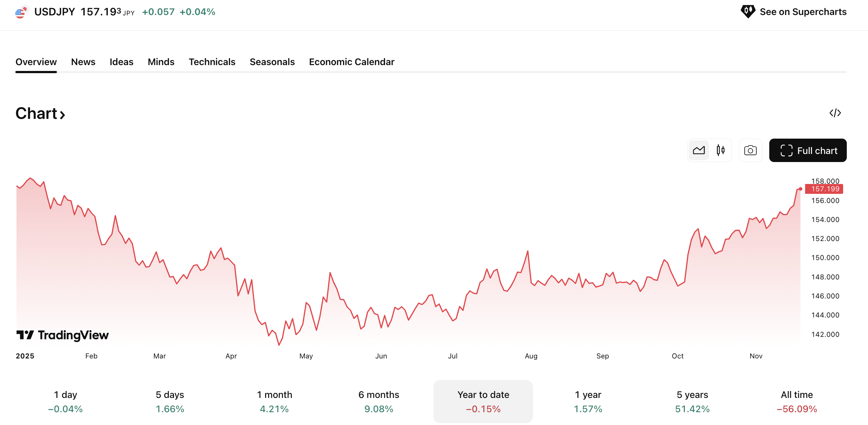This screenshot has height=425, width=868.
Task: Select the 5 days time range
Action: click(x=170, y=401)
